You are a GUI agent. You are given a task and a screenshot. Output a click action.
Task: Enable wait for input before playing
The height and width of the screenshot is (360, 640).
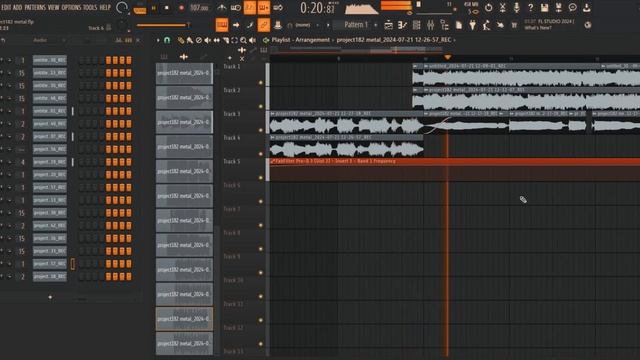tap(236, 7)
